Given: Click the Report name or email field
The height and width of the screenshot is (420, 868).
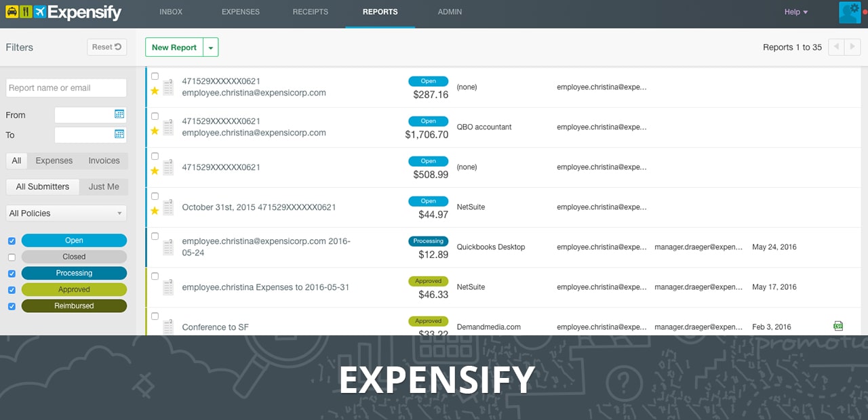Looking at the screenshot, I should 66,88.
